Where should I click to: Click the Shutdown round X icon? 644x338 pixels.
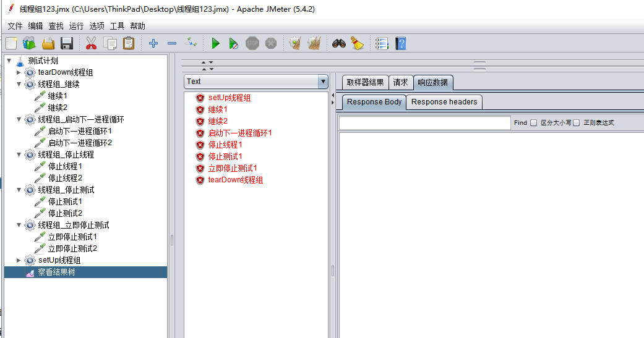271,43
